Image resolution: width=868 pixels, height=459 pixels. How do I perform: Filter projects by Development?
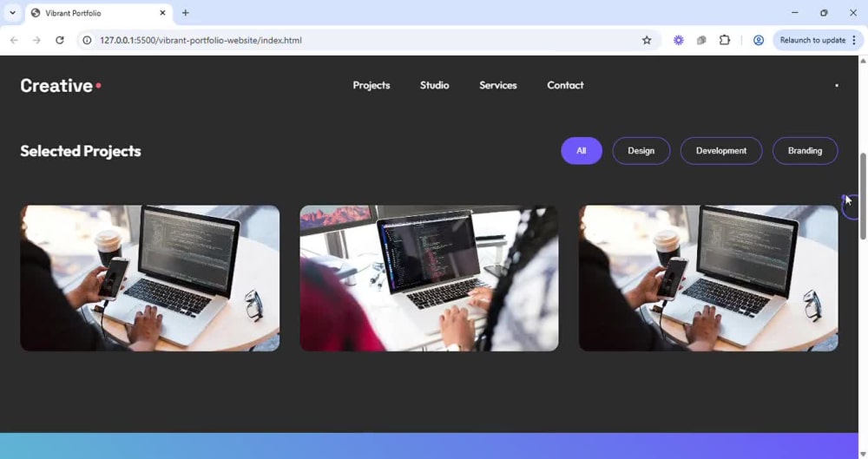click(720, 151)
